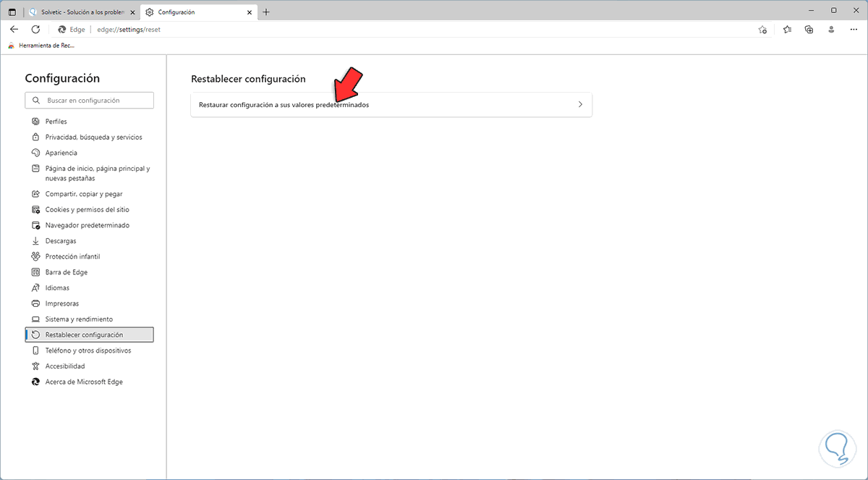Screen dimensions: 868x480
Task: Open Acerca de Microsoft Edge
Action: coord(90,382)
